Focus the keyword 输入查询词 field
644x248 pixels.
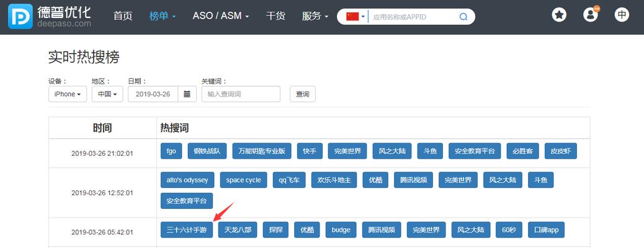point(241,94)
